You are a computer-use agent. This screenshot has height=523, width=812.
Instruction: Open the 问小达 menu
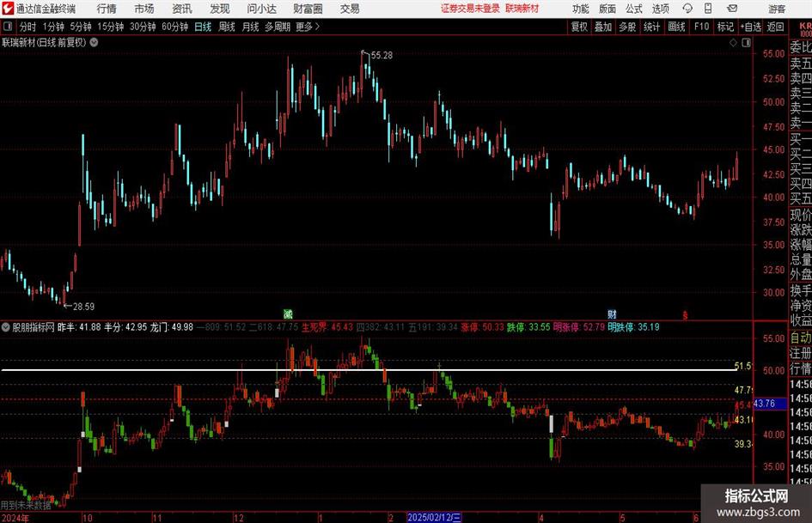pos(261,9)
